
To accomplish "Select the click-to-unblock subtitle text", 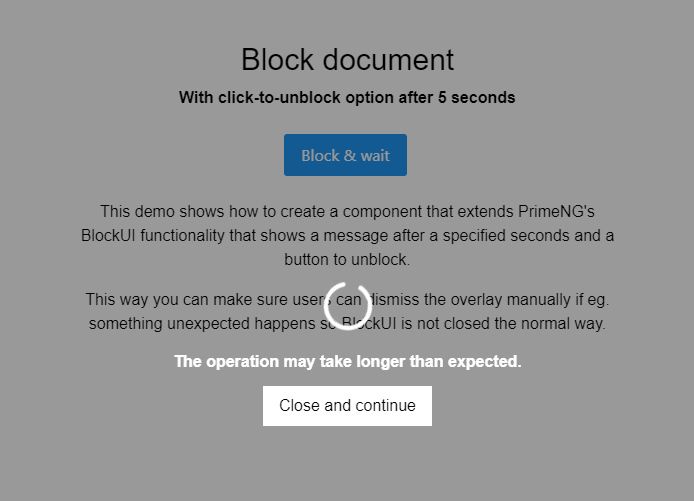I will tap(347, 97).
